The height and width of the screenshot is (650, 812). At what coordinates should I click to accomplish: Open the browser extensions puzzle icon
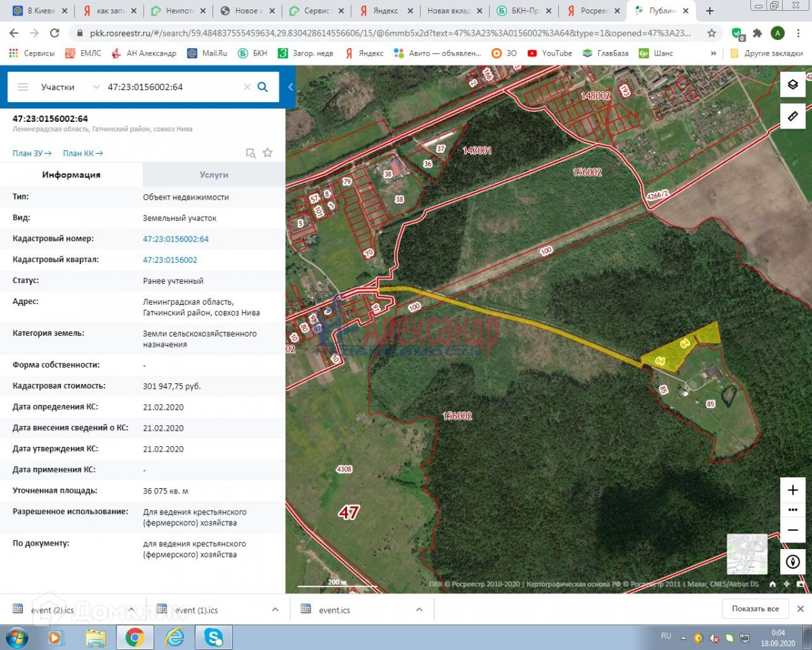click(x=758, y=33)
